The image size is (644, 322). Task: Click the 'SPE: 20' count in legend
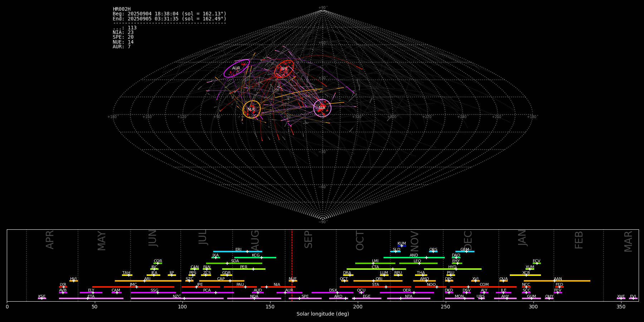(x=123, y=37)
